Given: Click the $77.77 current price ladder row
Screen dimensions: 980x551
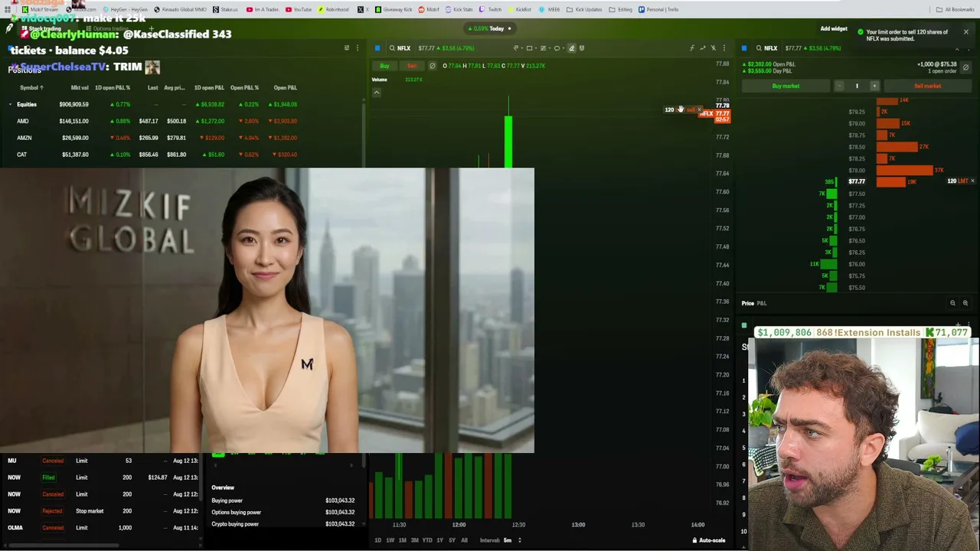Looking at the screenshot, I should [856, 182].
